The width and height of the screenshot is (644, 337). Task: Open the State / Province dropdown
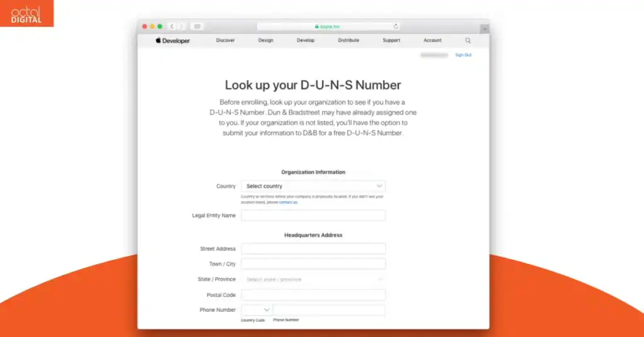[x=313, y=279]
